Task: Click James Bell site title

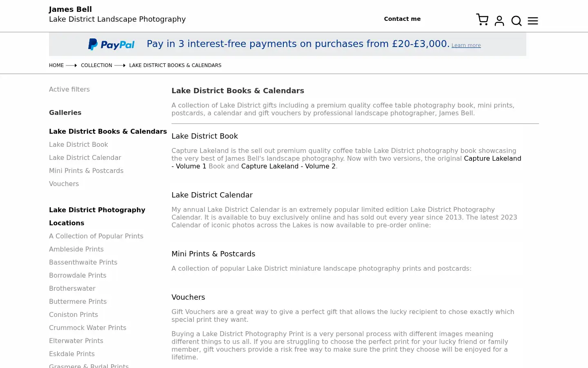Action: point(70,9)
